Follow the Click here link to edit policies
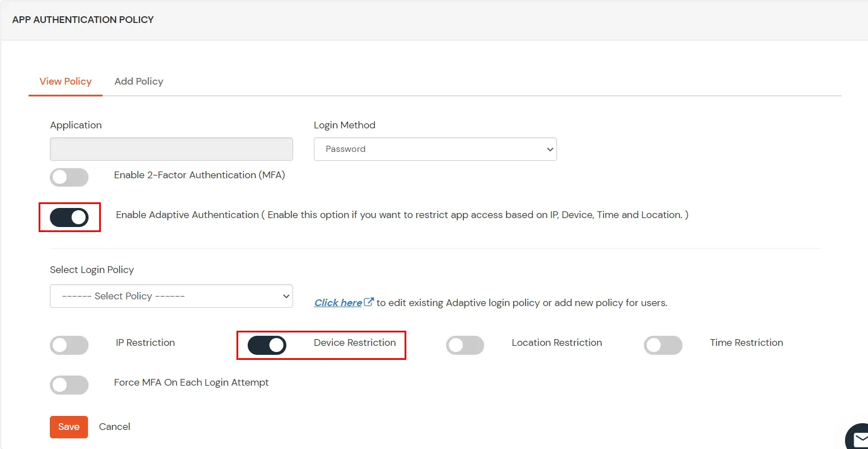The height and width of the screenshot is (449, 868). [336, 302]
